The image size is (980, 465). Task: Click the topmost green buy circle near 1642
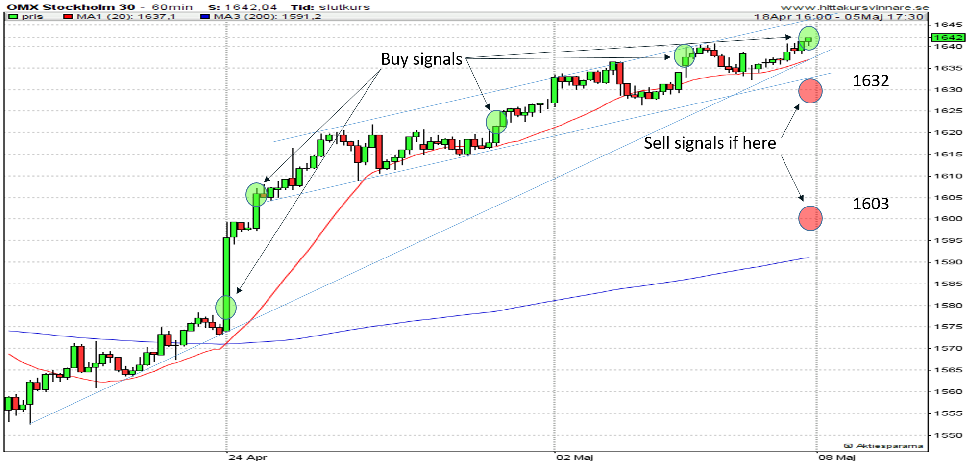pyautogui.click(x=808, y=38)
